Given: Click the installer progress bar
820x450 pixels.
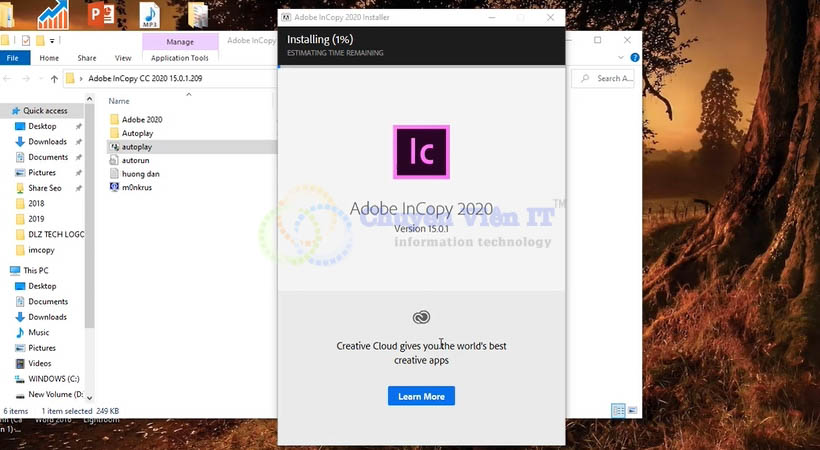Looking at the screenshot, I should (x=421, y=66).
